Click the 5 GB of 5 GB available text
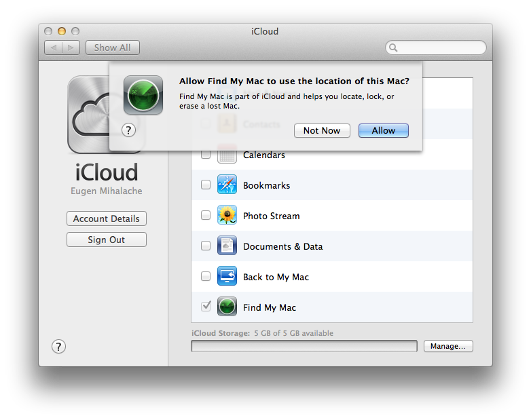Viewport: 531px width, 420px height. click(x=293, y=333)
